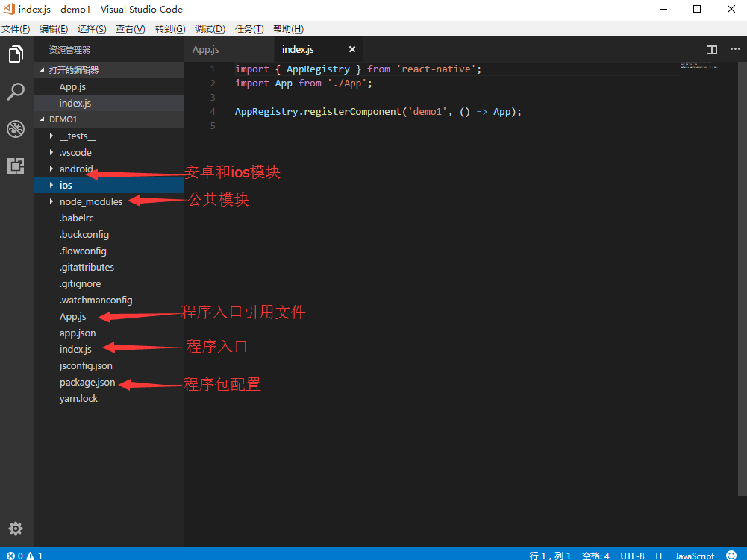Image resolution: width=747 pixels, height=560 pixels.
Task: Open the .gitattributes file
Action: point(109,267)
